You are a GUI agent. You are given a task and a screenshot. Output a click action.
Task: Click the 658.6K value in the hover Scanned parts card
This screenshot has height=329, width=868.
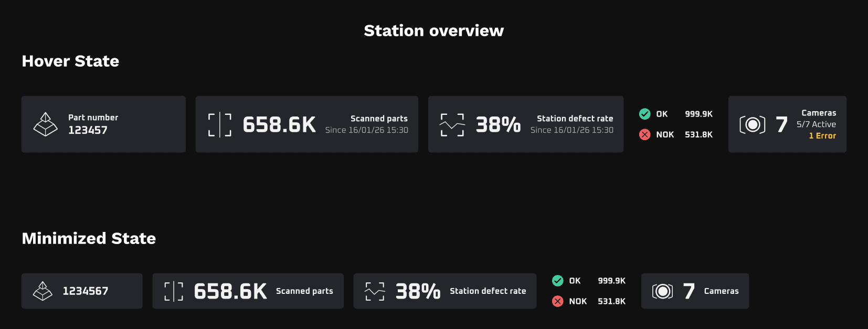coord(279,125)
